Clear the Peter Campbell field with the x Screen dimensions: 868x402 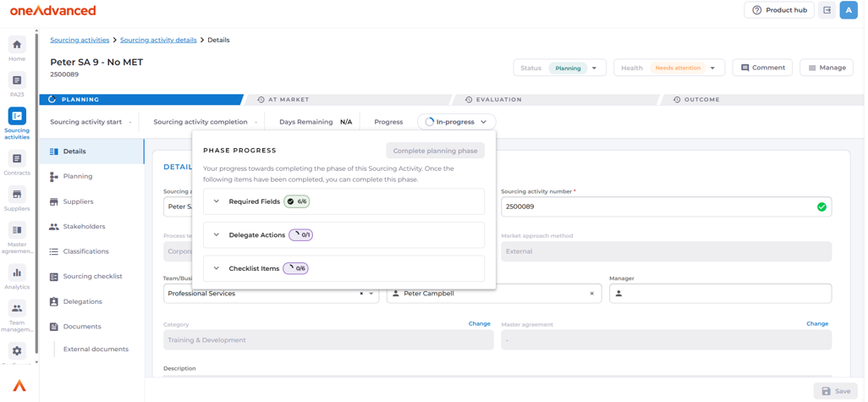(x=591, y=294)
